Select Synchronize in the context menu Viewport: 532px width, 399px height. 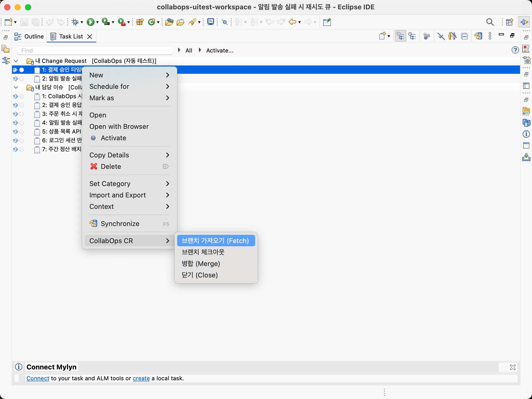pos(130,224)
